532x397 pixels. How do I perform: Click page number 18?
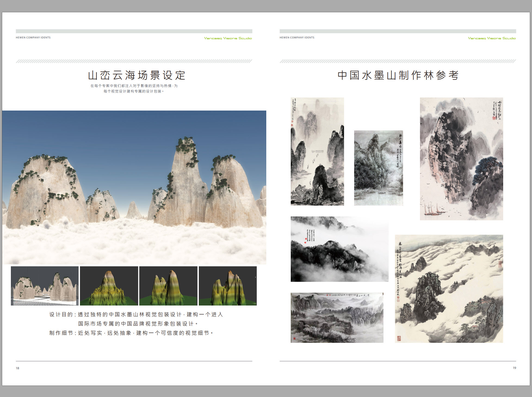(x=17, y=368)
